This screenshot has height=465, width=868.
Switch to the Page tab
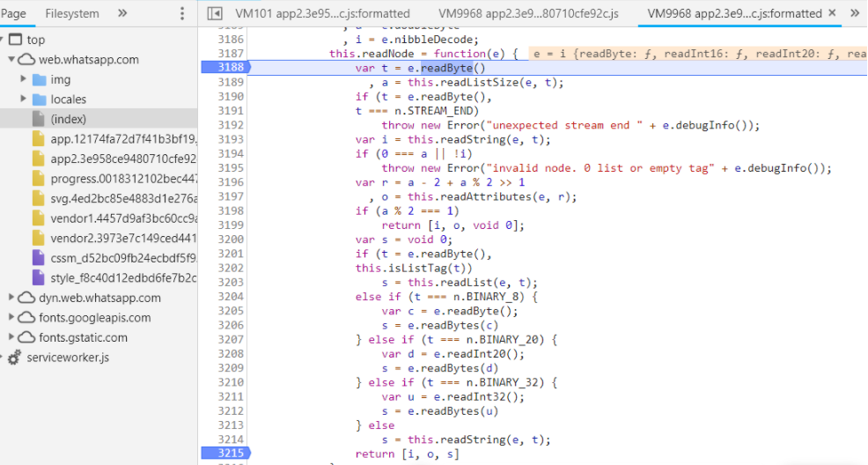(x=13, y=13)
